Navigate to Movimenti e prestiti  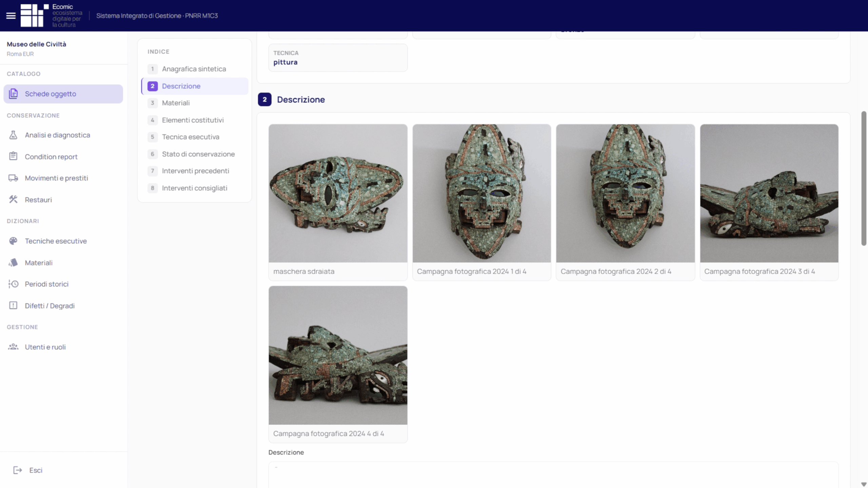pos(63,178)
